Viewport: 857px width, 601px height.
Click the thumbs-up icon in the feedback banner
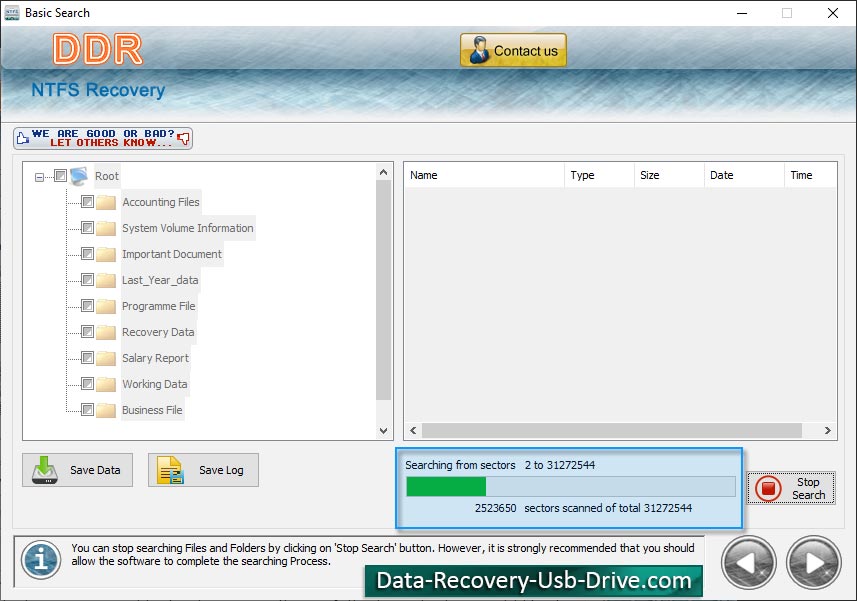(22, 138)
